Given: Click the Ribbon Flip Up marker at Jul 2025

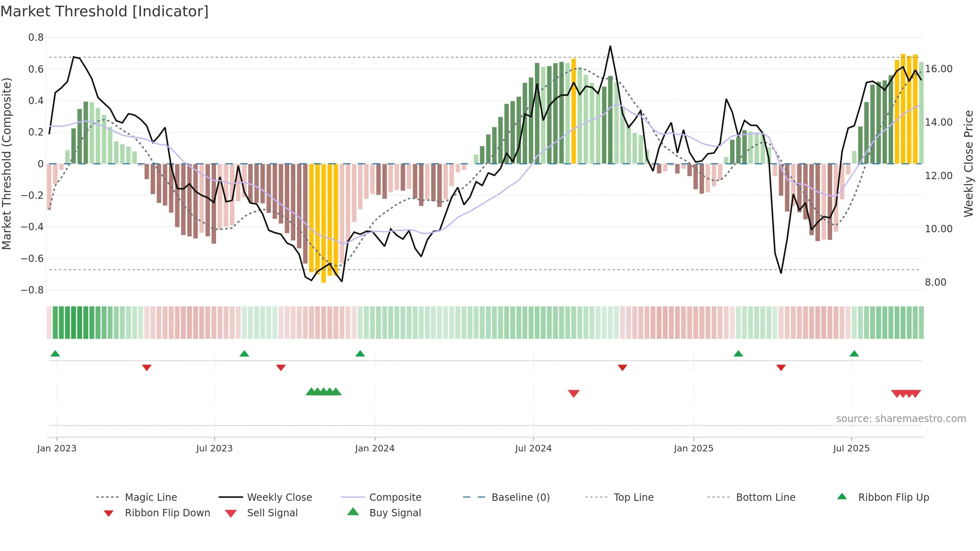Looking at the screenshot, I should [x=854, y=353].
